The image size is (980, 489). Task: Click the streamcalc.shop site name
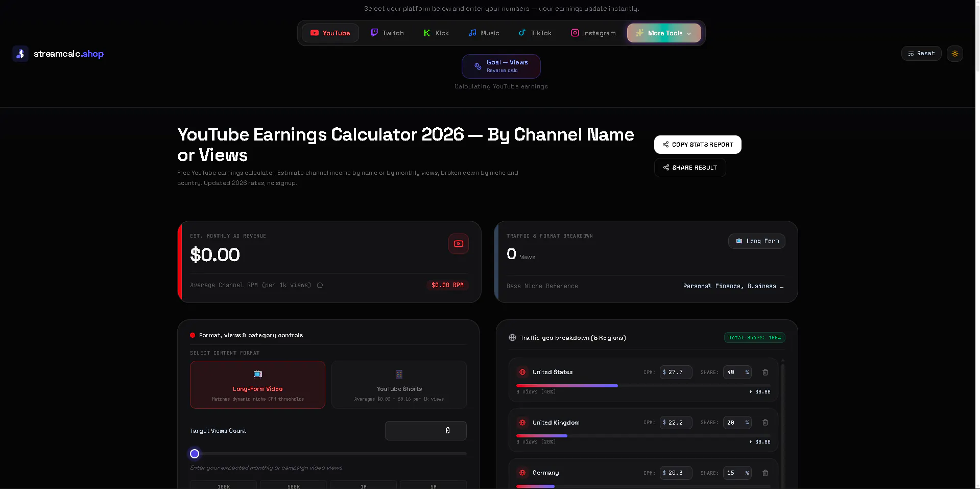point(68,54)
